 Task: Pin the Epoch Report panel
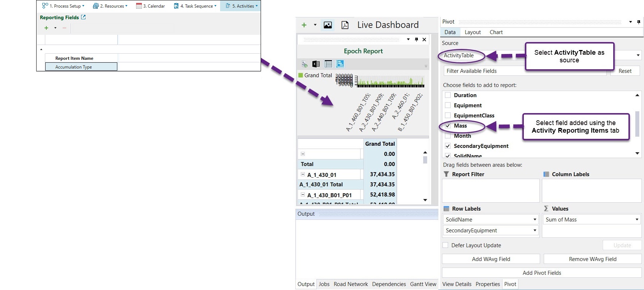(x=416, y=40)
